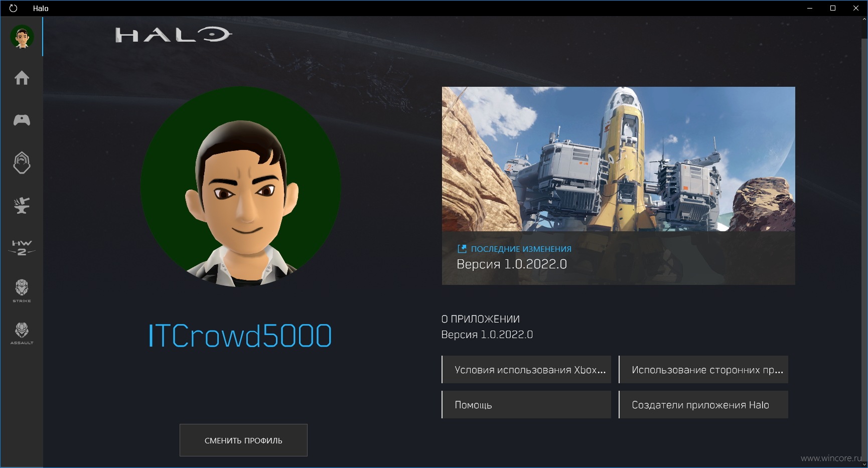Open the Forge anvil section
The width and height of the screenshot is (868, 468).
coord(22,205)
